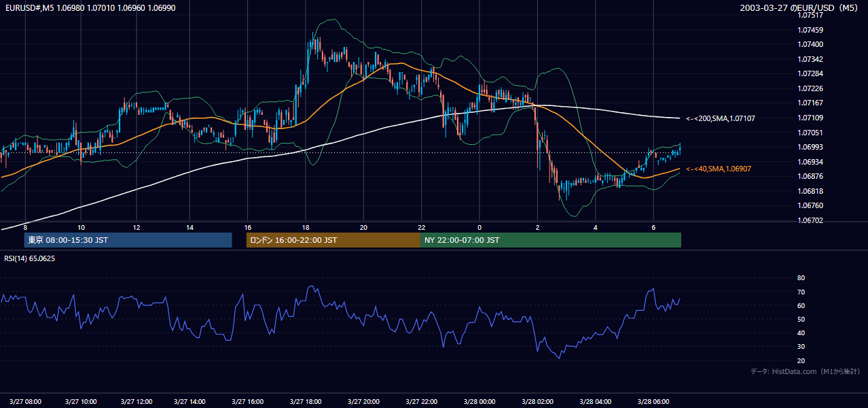Click the 3/28 04:00 time axis label
Image resolution: width=868 pixels, height=408 pixels.
(x=596, y=401)
